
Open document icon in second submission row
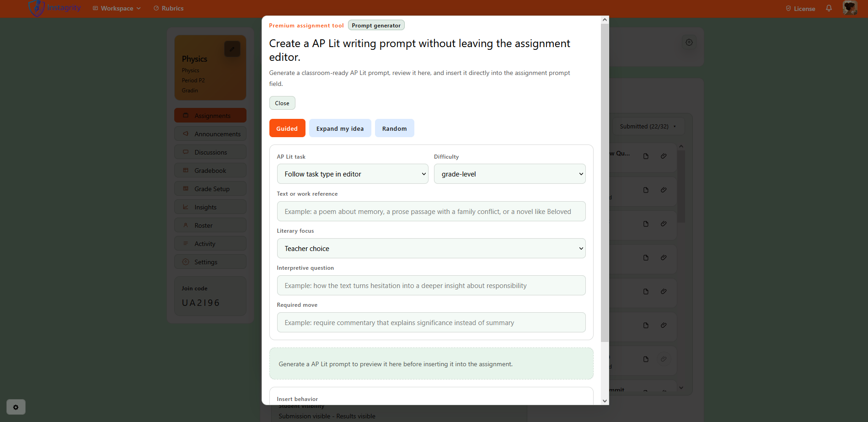tap(646, 190)
